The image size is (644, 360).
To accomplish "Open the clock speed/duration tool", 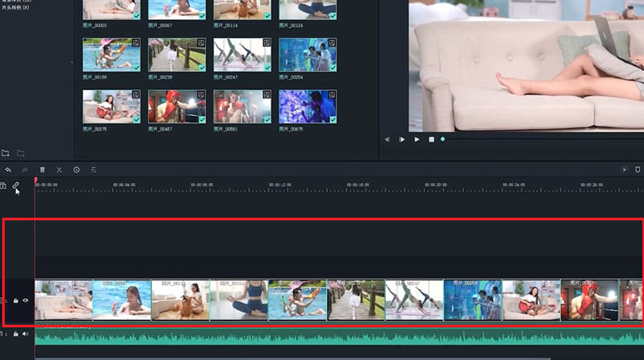I will (76, 170).
